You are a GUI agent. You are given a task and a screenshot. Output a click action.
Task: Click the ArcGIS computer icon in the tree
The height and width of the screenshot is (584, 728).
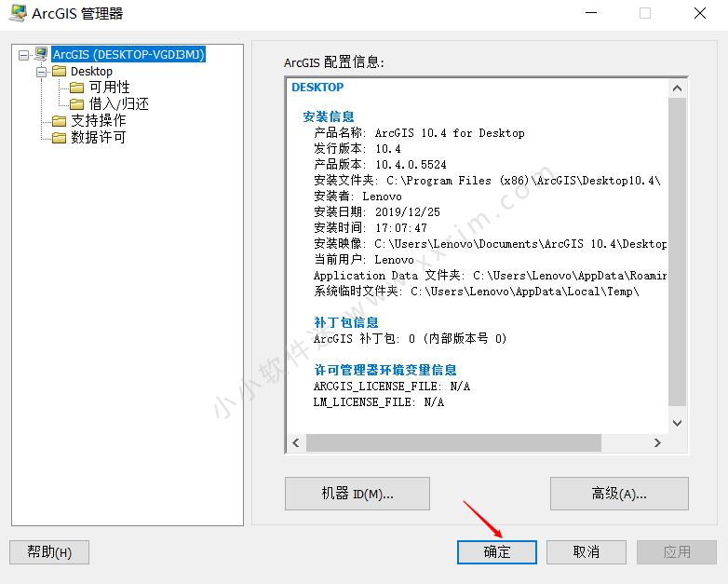[x=41, y=54]
